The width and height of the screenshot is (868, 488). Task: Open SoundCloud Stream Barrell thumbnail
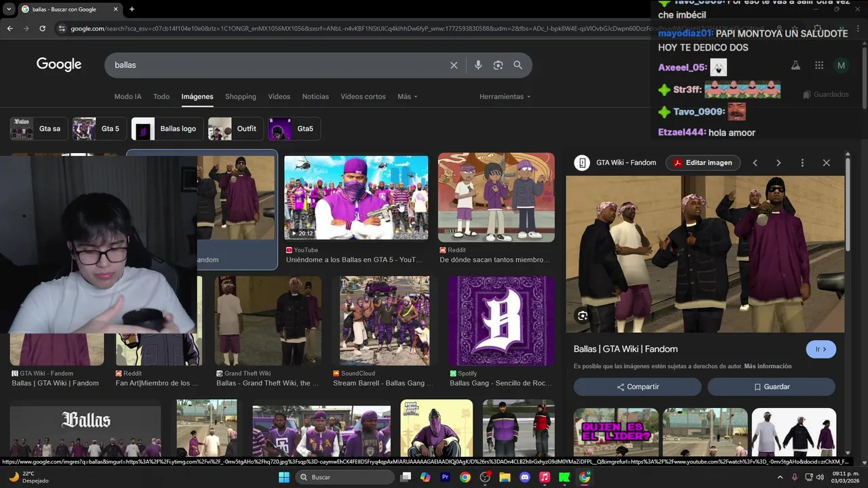(x=384, y=321)
